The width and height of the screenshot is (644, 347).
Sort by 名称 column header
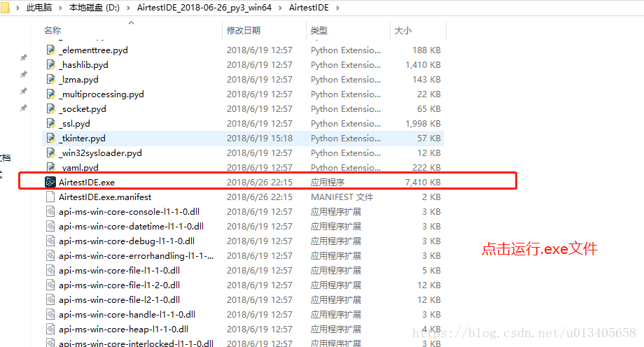click(52, 30)
